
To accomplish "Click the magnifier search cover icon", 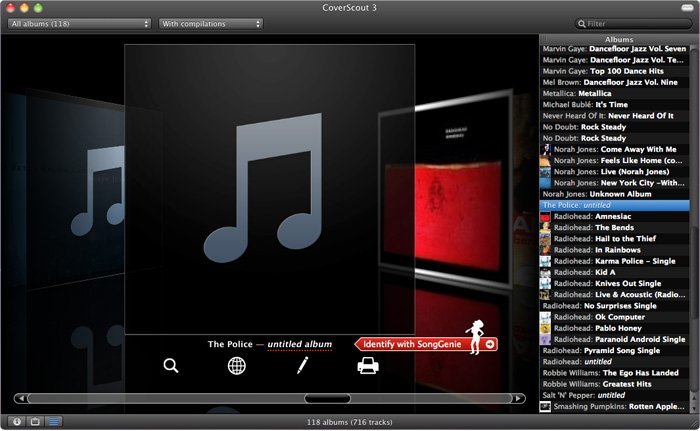I will pos(171,366).
